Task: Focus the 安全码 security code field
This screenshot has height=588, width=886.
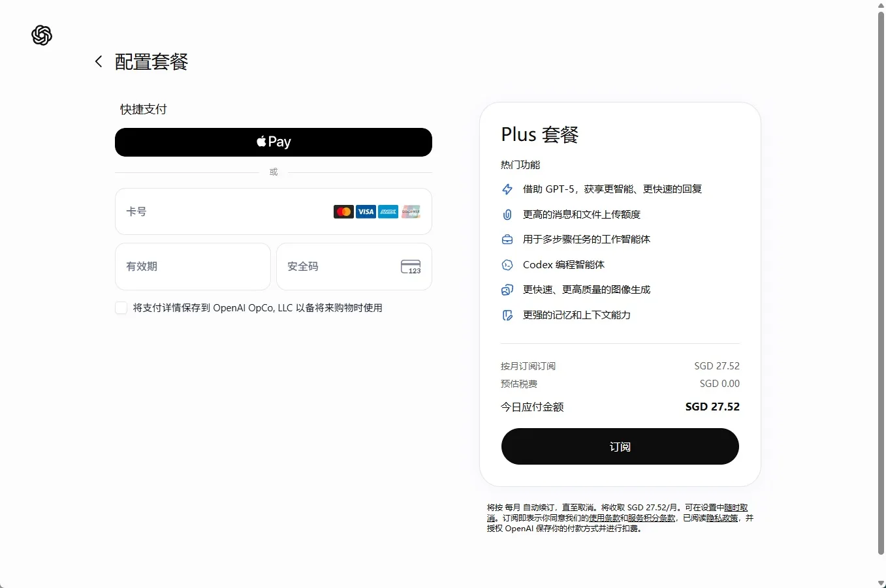Action: [354, 266]
